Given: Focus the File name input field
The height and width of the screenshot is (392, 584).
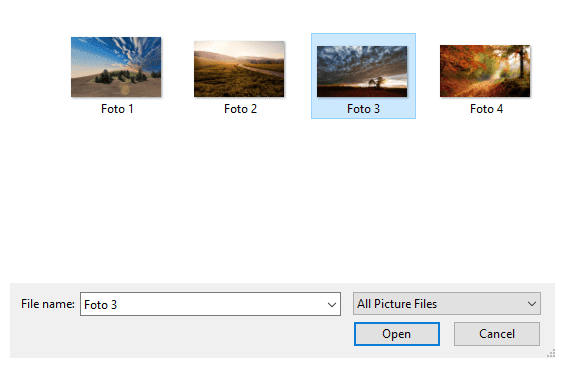Looking at the screenshot, I should tap(210, 304).
